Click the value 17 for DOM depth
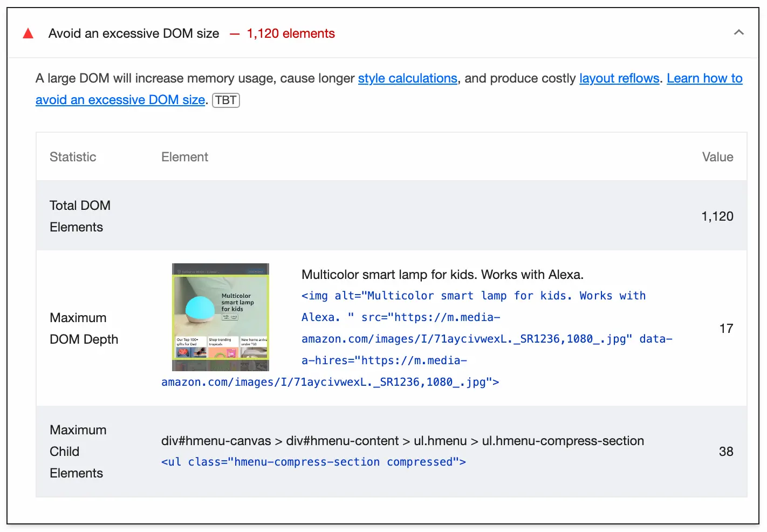Image resolution: width=767 pixels, height=532 pixels. coord(727,328)
